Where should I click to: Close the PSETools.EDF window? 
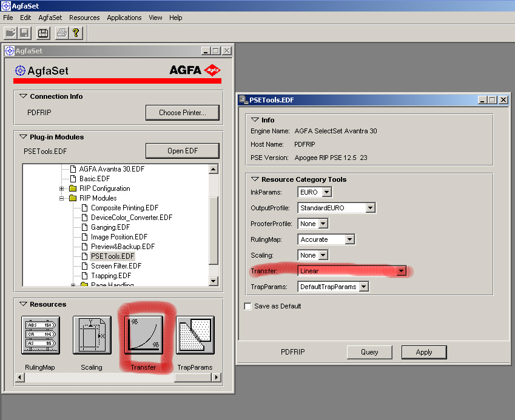(x=503, y=100)
